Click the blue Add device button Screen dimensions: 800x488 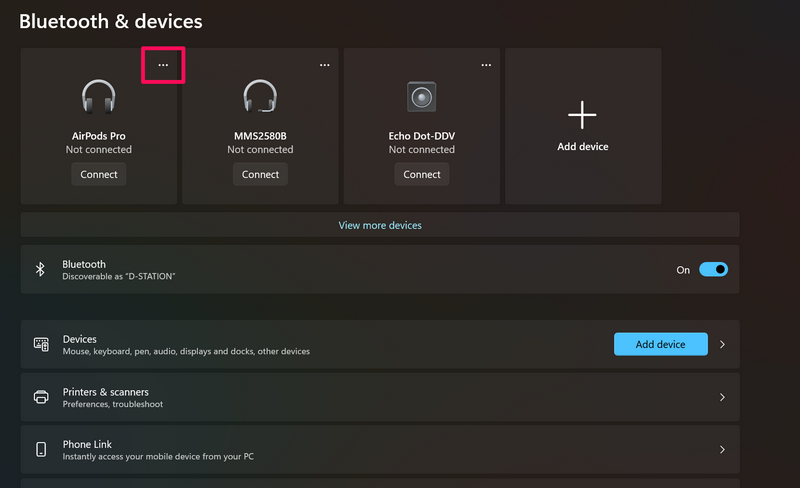(660, 345)
